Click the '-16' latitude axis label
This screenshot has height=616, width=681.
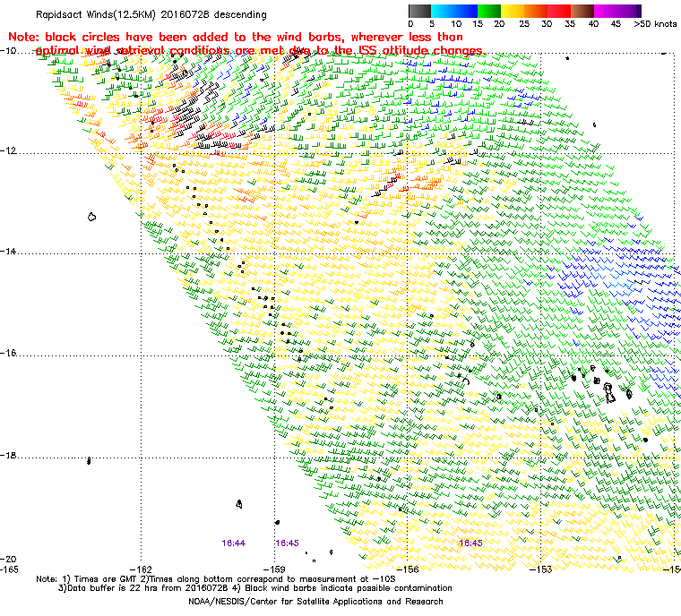(x=9, y=353)
